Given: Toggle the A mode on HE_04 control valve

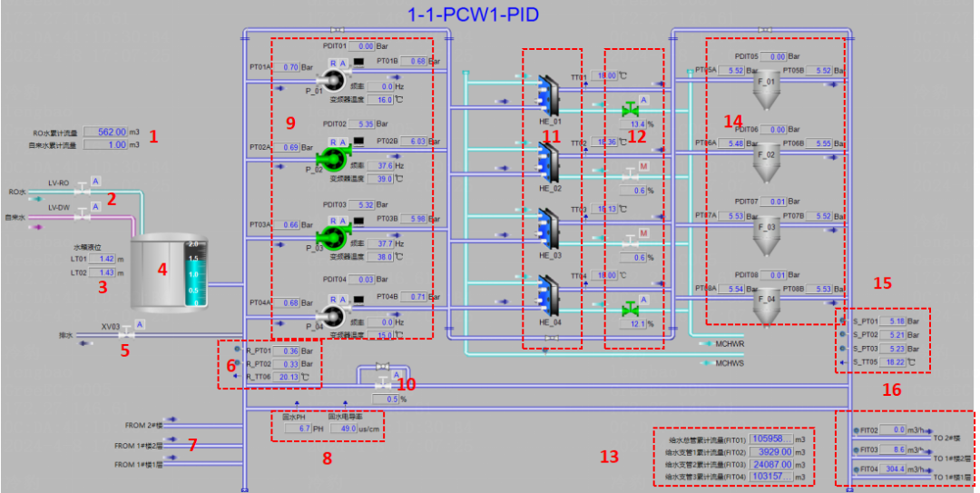Looking at the screenshot, I should click(643, 300).
